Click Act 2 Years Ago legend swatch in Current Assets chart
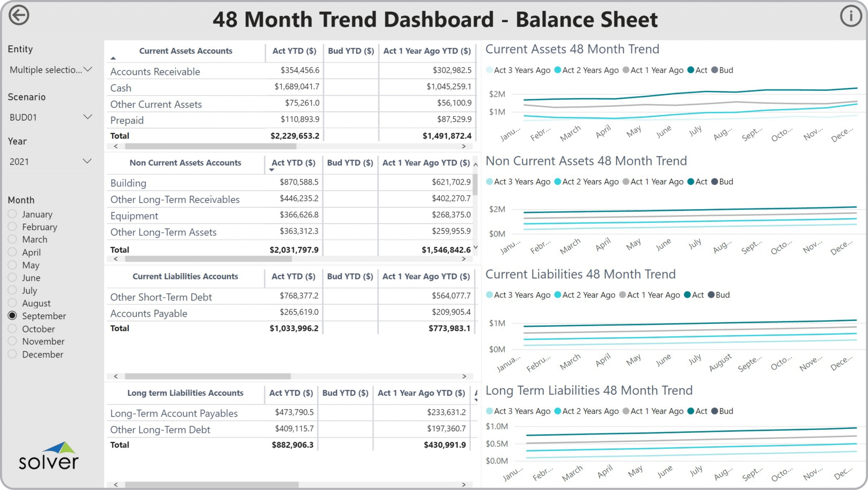This screenshot has width=868, height=490. 558,70
